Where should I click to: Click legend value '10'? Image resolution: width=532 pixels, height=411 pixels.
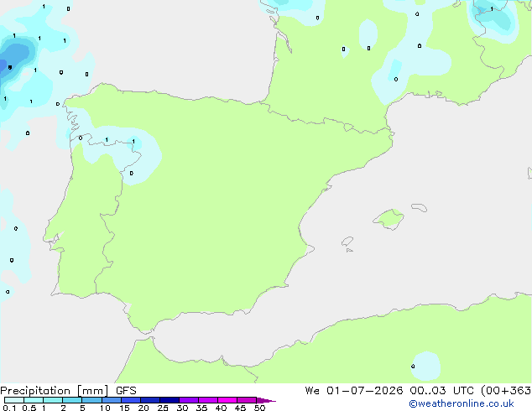[x=105, y=408]
